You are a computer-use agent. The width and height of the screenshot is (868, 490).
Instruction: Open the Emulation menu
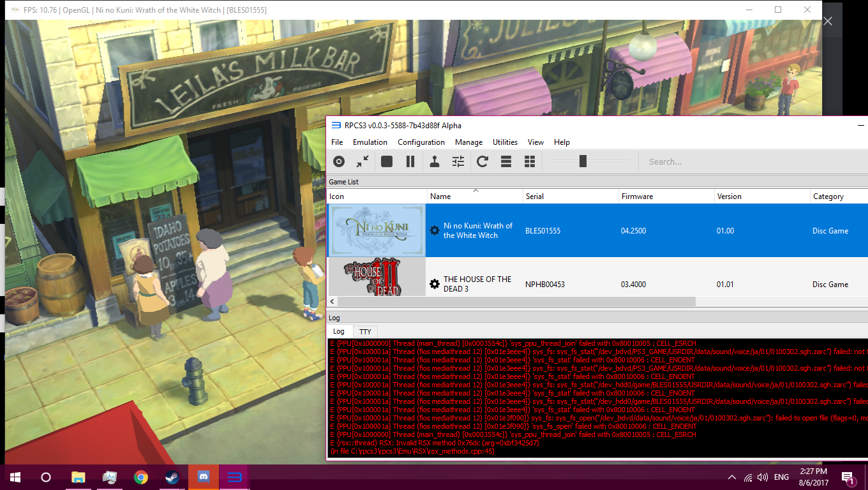click(370, 142)
